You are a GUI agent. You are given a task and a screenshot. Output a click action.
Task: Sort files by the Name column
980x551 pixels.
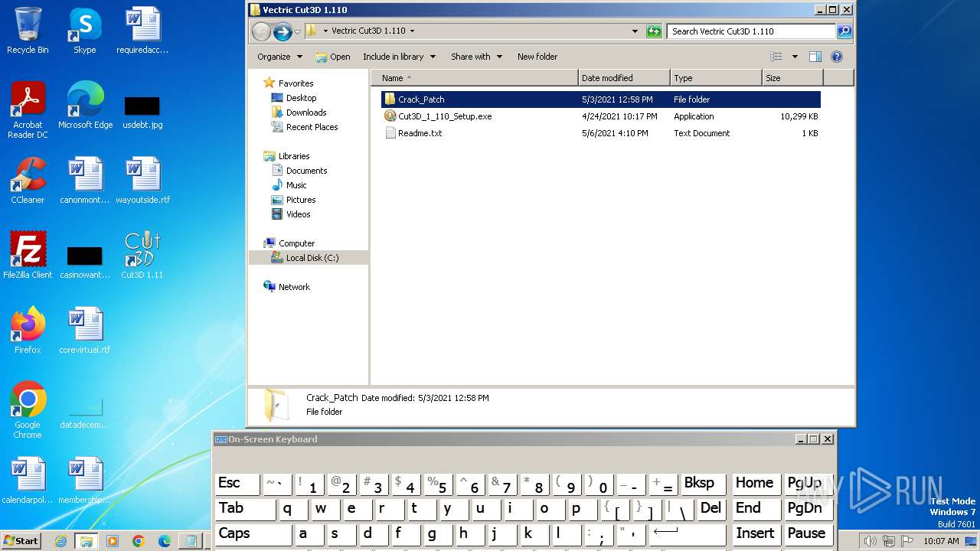475,78
